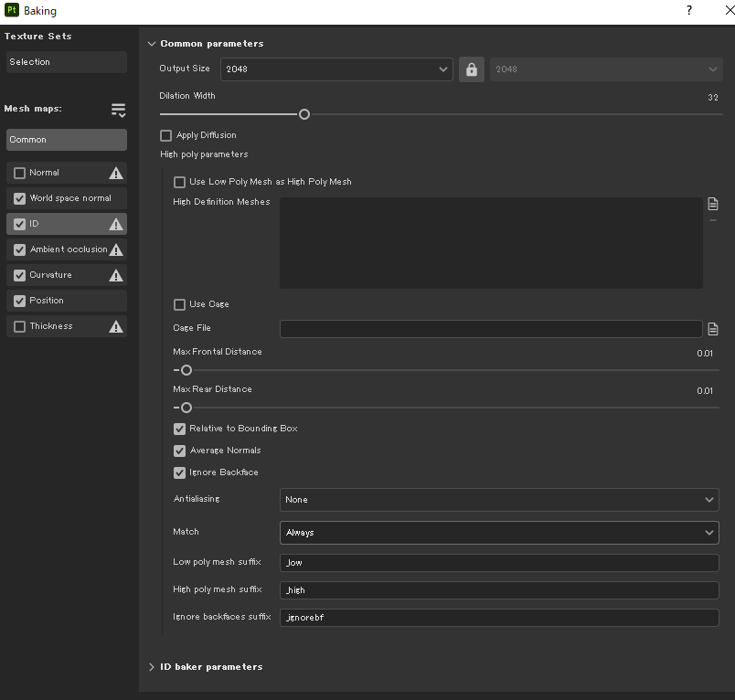Viewport: 735px width, 700px height.
Task: Click warning icon next to Thickness map
Action: click(116, 326)
